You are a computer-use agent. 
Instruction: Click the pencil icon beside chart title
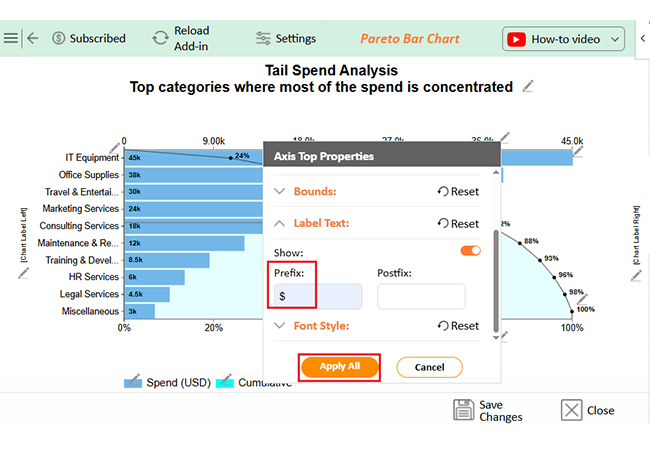527,87
